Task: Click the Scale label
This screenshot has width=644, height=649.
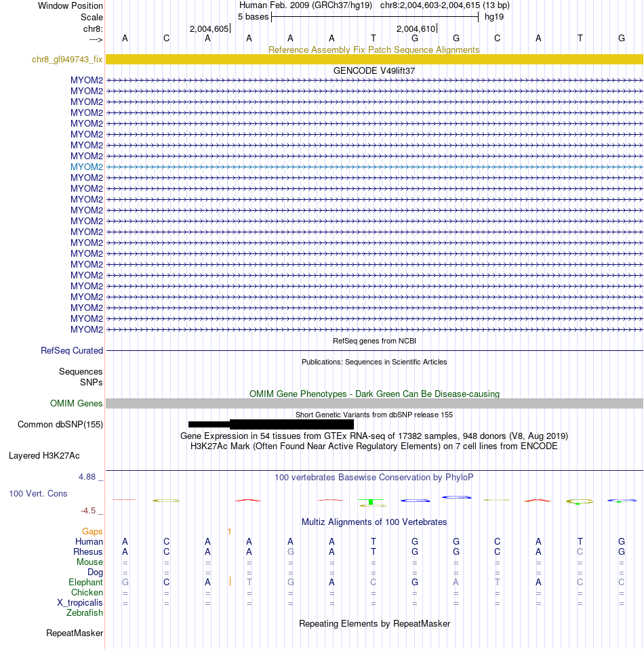Action: click(x=92, y=18)
